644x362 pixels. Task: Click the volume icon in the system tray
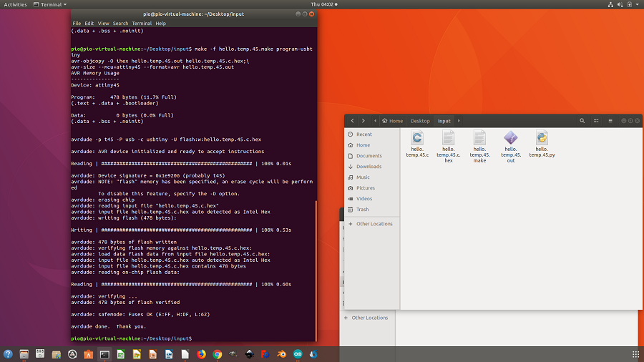click(x=620, y=4)
